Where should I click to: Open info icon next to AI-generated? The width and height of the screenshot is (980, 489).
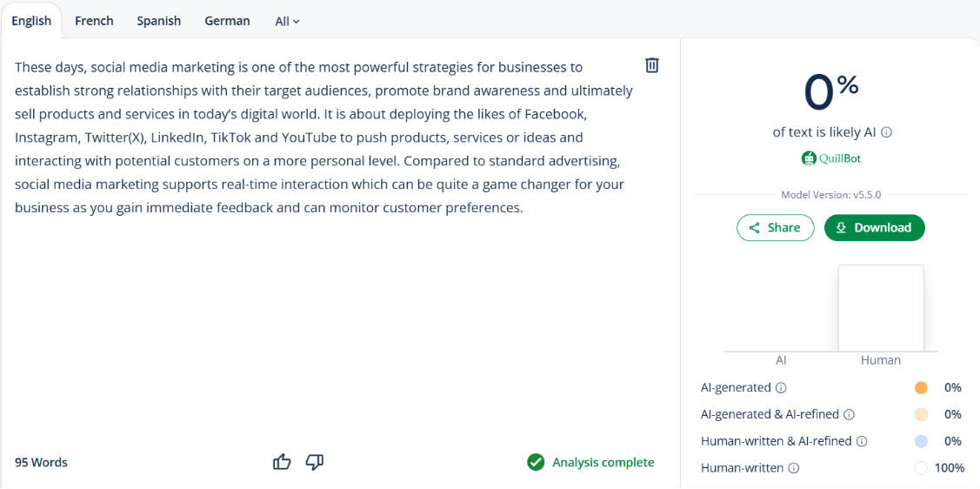coord(781,388)
